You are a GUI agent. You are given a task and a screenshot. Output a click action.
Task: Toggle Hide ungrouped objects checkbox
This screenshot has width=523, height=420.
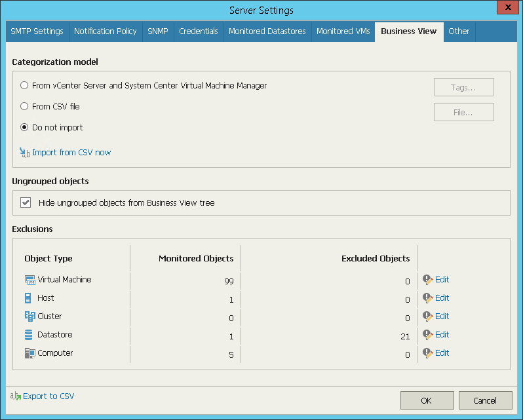point(26,202)
